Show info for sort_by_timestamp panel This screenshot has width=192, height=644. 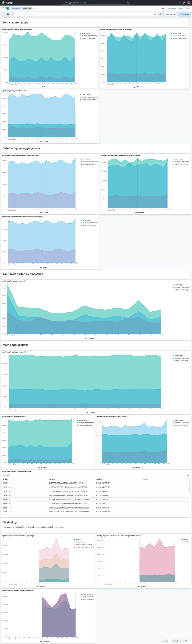tap(24, 281)
